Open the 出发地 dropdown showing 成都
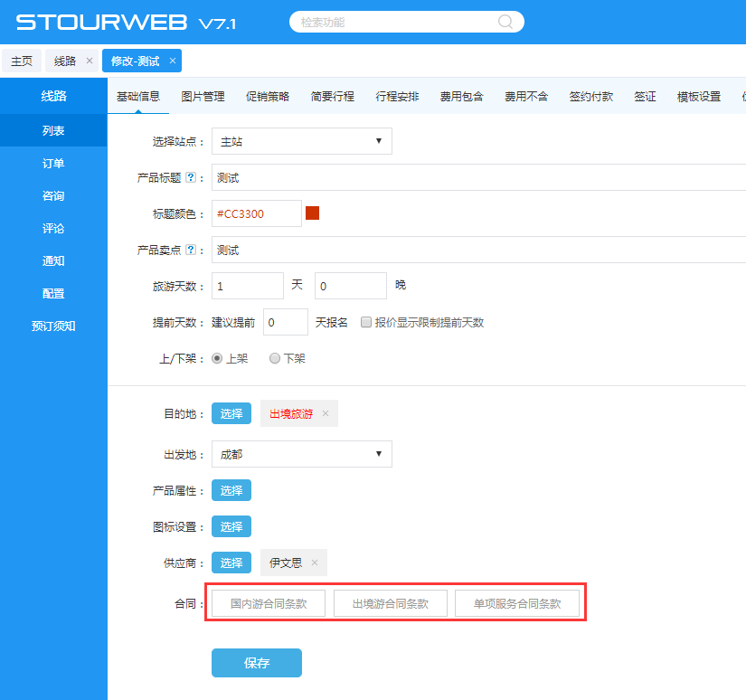The height and width of the screenshot is (700, 746). pos(301,454)
